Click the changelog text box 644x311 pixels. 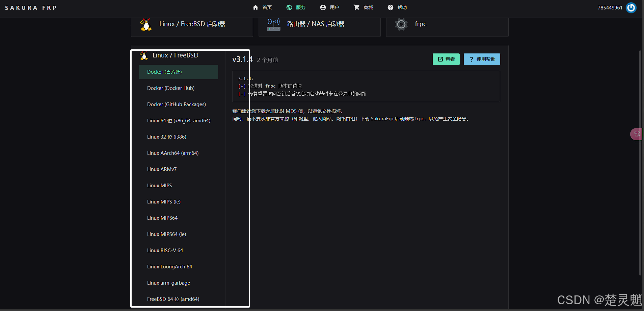tap(366, 86)
